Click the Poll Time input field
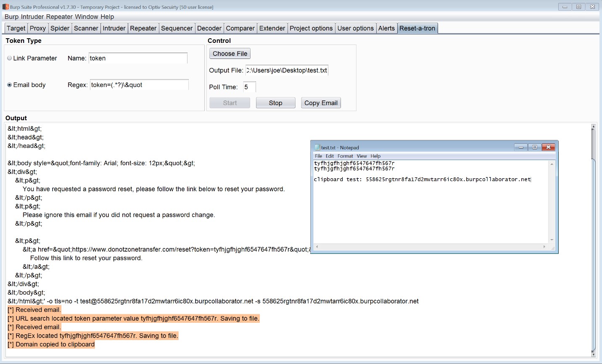 [249, 87]
